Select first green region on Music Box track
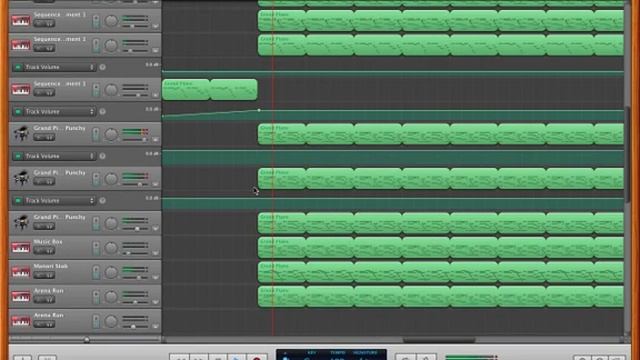Image resolution: width=640 pixels, height=360 pixels. point(282,248)
